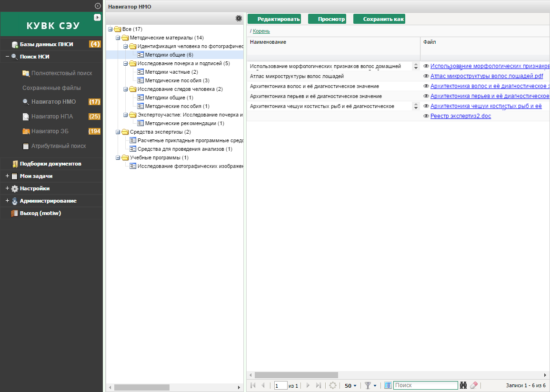
Task: Click the Редактировать button
Action: point(274,19)
